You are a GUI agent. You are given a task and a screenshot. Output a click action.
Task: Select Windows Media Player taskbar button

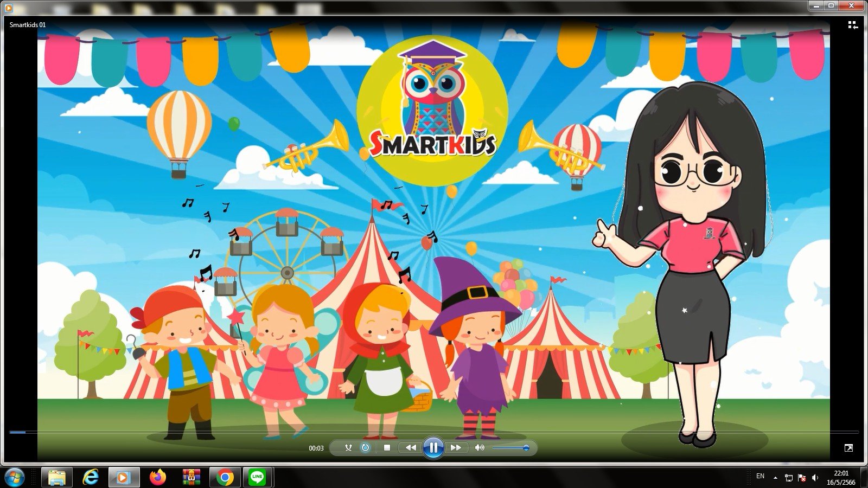124,477
